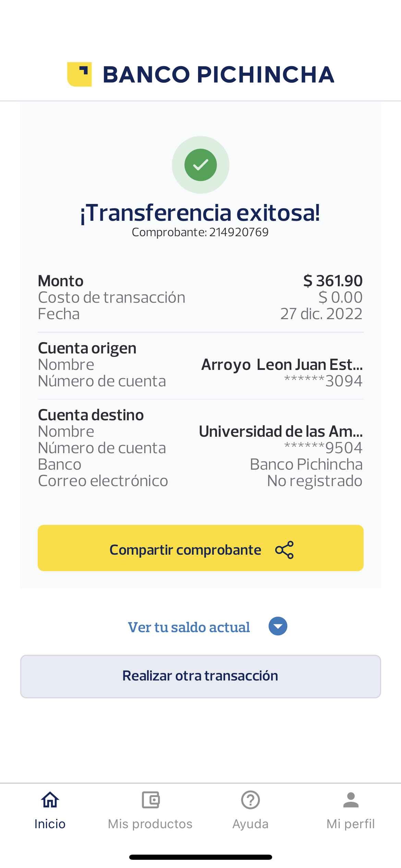The width and height of the screenshot is (401, 868).
Task: Tap the Ayuda question mark icon
Action: [x=251, y=800]
